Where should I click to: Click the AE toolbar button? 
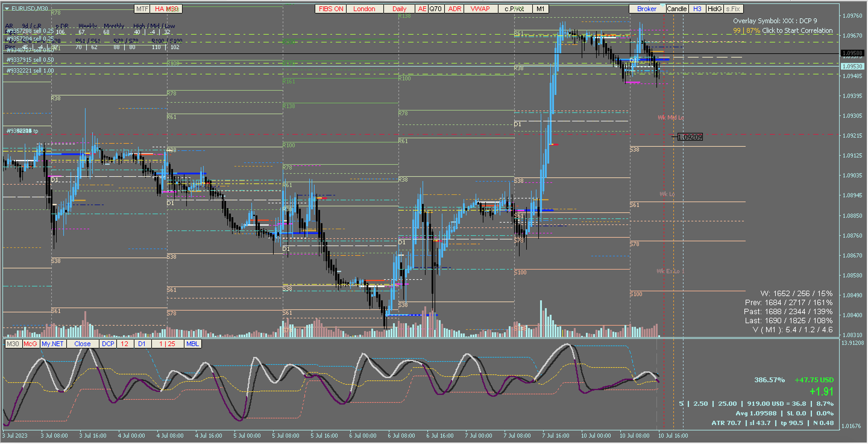click(x=422, y=9)
